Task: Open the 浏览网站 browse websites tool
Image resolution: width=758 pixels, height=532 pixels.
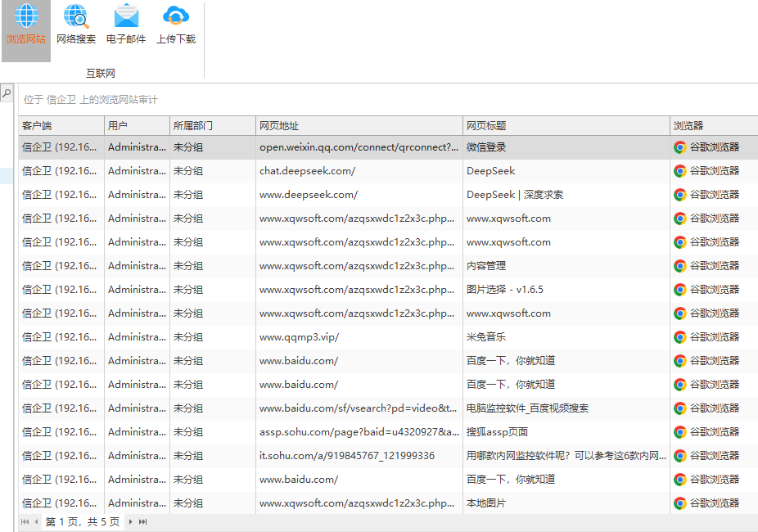Action: pos(26,30)
